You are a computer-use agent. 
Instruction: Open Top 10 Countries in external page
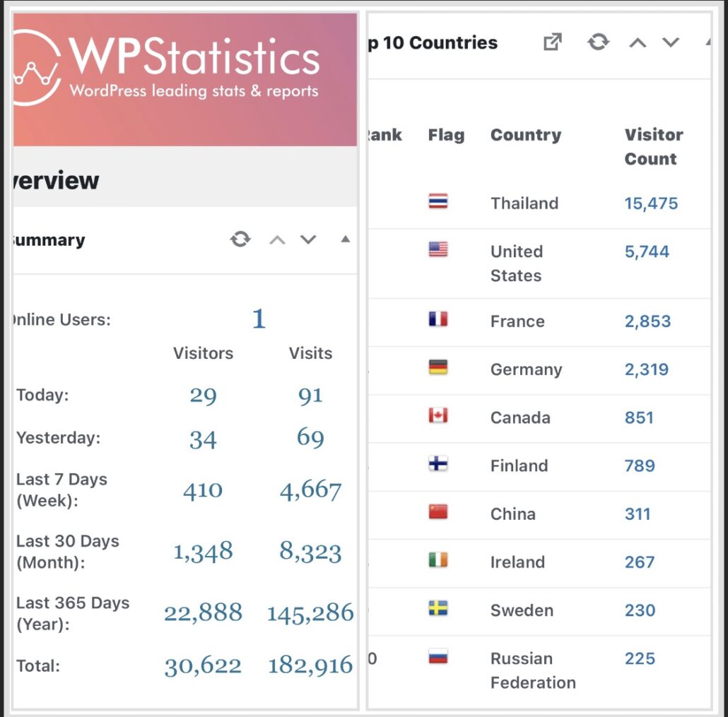[552, 42]
